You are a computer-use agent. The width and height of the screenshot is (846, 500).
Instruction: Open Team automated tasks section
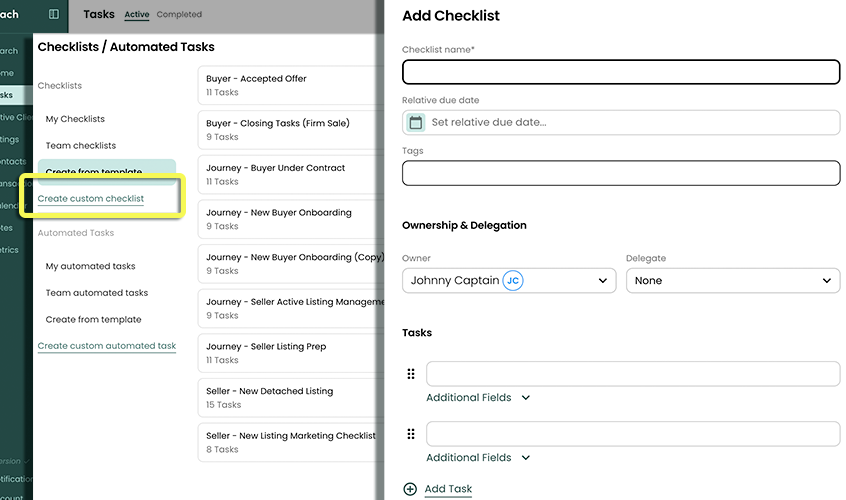(x=97, y=293)
